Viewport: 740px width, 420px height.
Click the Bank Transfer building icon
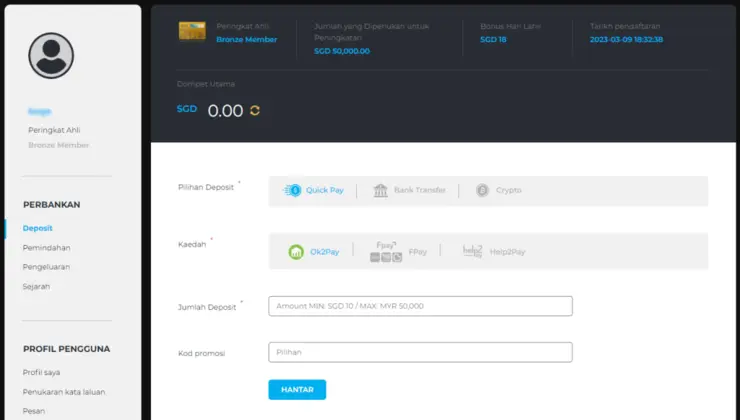(x=380, y=190)
